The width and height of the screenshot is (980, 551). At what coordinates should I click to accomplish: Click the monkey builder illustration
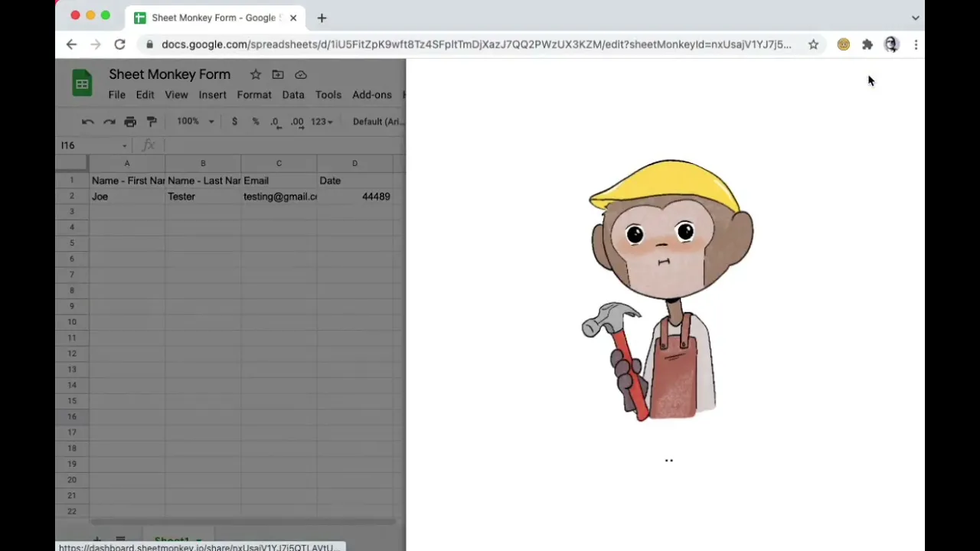(x=668, y=290)
